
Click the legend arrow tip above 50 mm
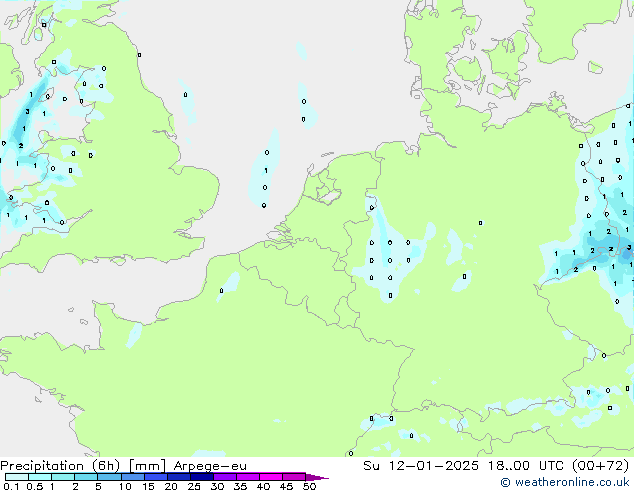[x=317, y=477]
